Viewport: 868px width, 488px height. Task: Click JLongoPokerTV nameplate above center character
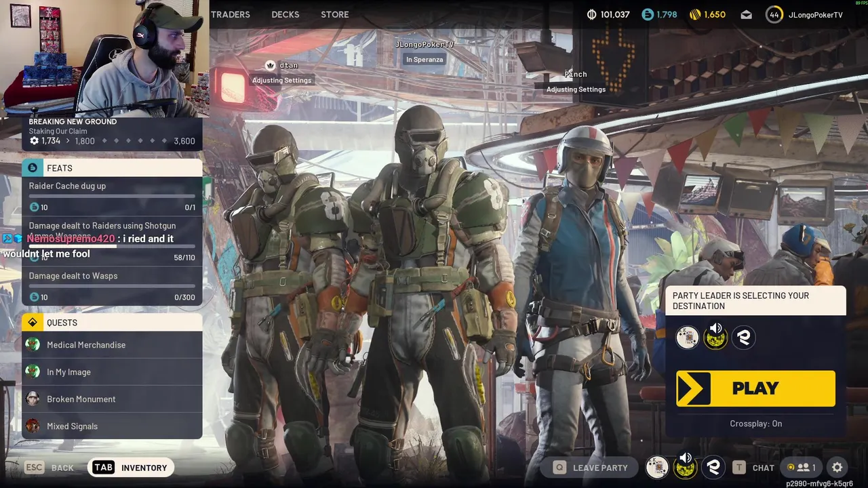(x=425, y=44)
